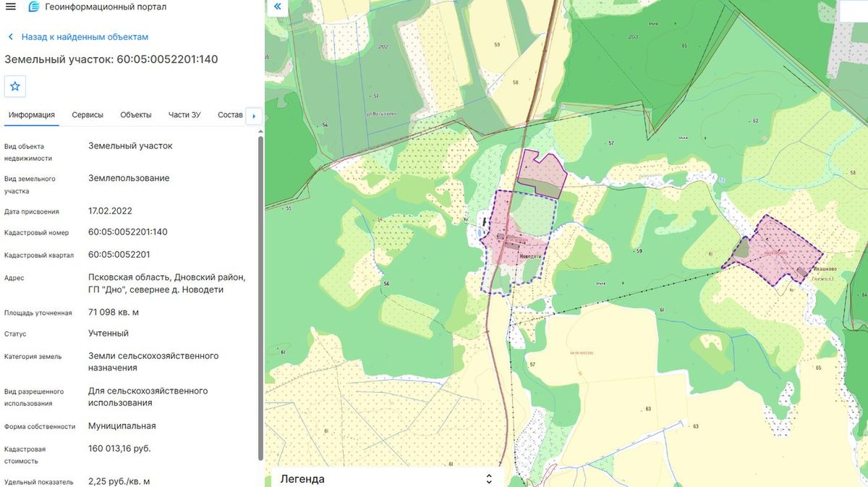Screen dimensions: 868x487
Task: Click the Геоинформационный портал title text
Action: pos(106,7)
